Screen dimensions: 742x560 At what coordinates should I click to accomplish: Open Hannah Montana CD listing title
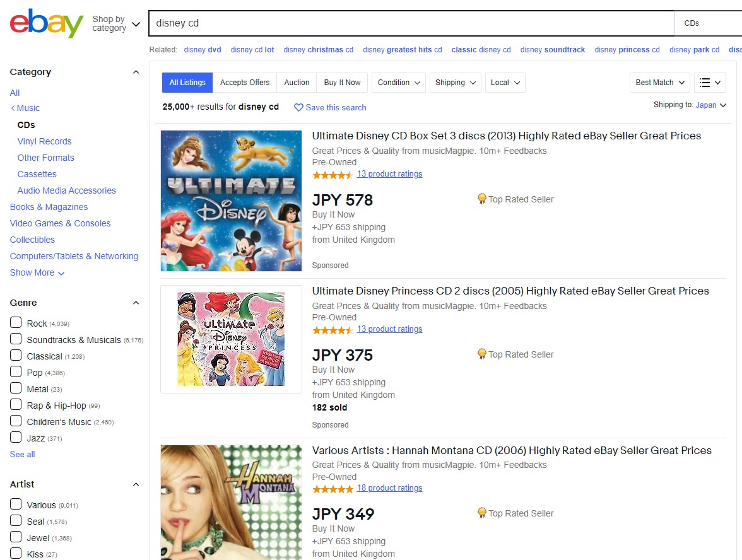click(x=512, y=450)
